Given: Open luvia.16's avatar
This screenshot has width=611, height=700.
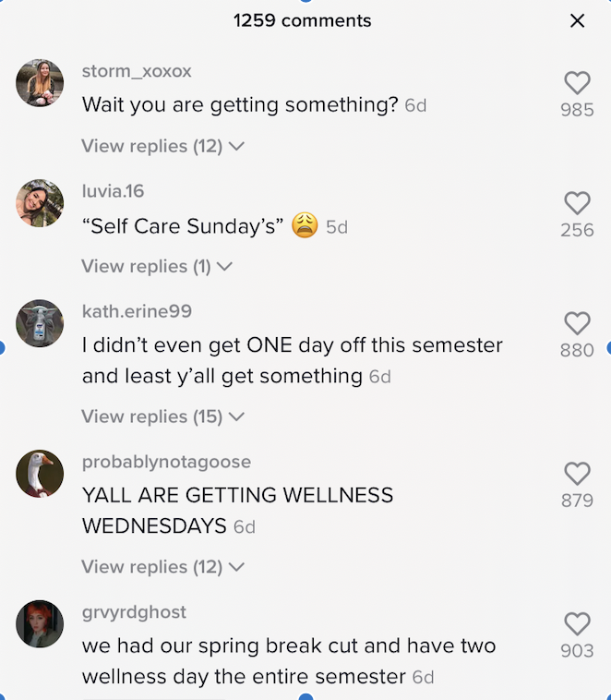Looking at the screenshot, I should 41,203.
